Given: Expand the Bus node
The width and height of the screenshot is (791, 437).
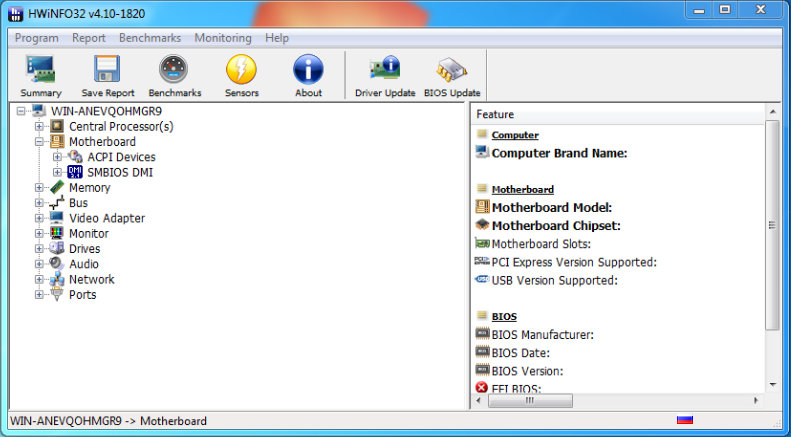Looking at the screenshot, I should 39,203.
